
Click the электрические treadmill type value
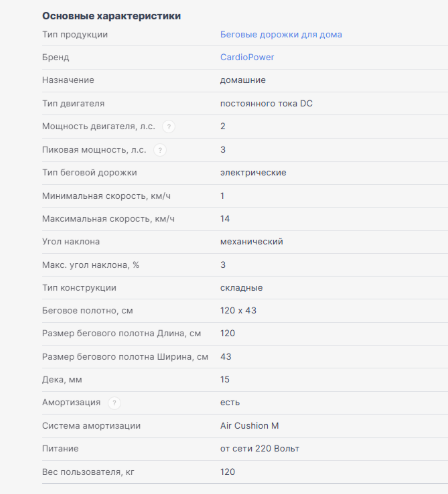point(253,173)
